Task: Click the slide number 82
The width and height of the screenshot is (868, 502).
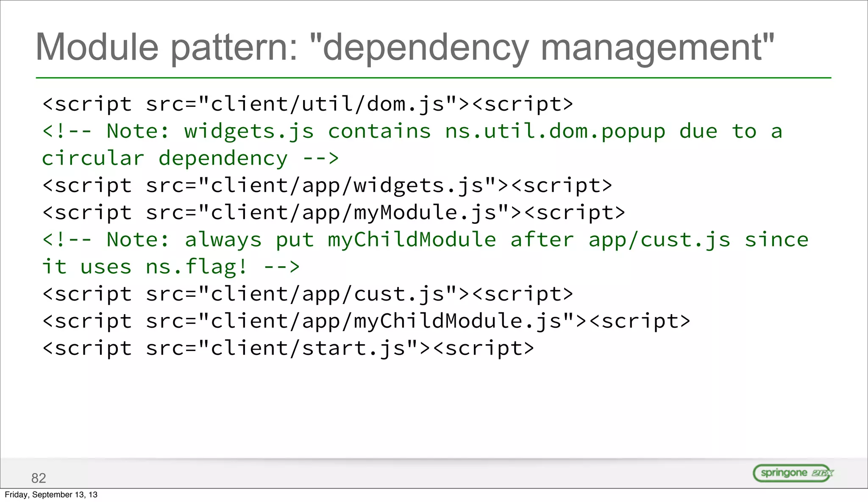Action: coord(39,478)
